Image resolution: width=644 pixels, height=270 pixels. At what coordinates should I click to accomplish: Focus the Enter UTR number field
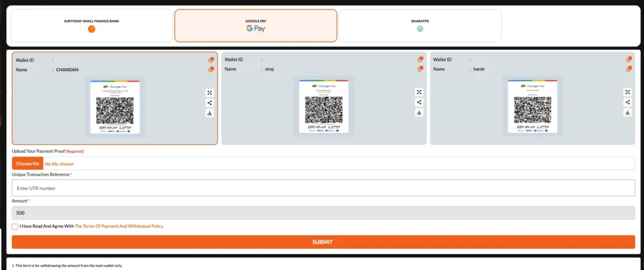pos(323,188)
